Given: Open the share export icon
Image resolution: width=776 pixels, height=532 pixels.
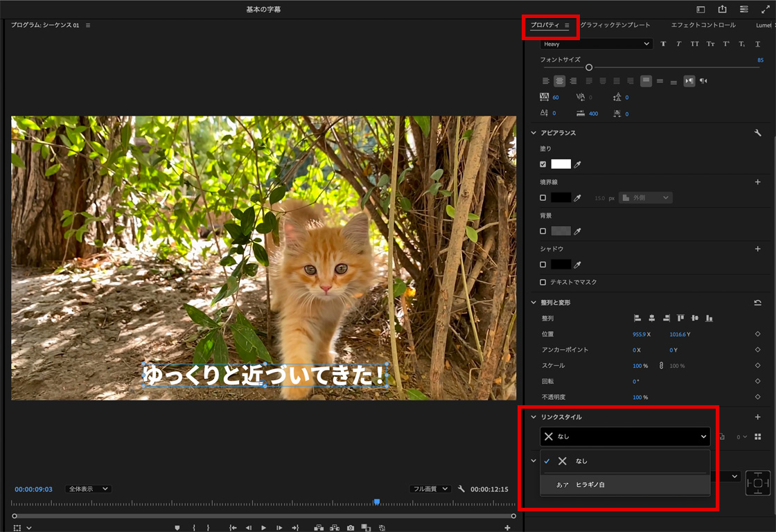Looking at the screenshot, I should pyautogui.click(x=723, y=10).
